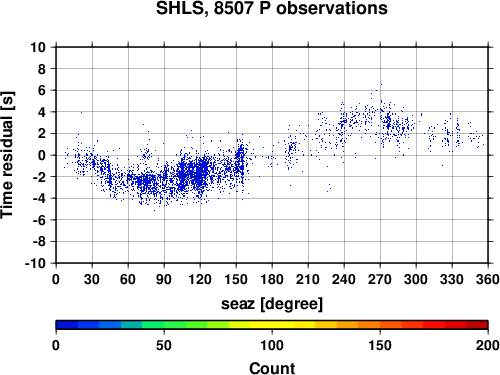Click the colorbar tick label 200
Screen dimensions: 500x375
(x=488, y=345)
